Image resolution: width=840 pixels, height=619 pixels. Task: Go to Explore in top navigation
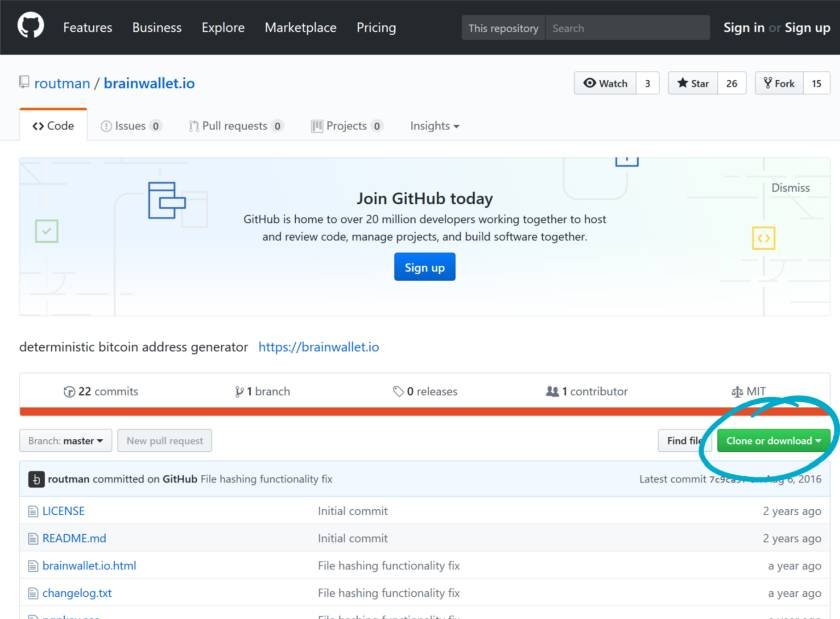tap(223, 27)
